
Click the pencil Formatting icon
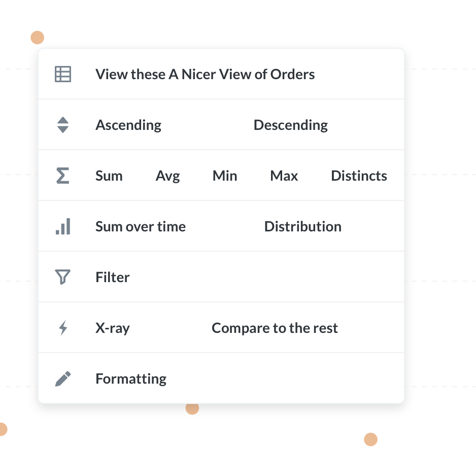click(62, 379)
